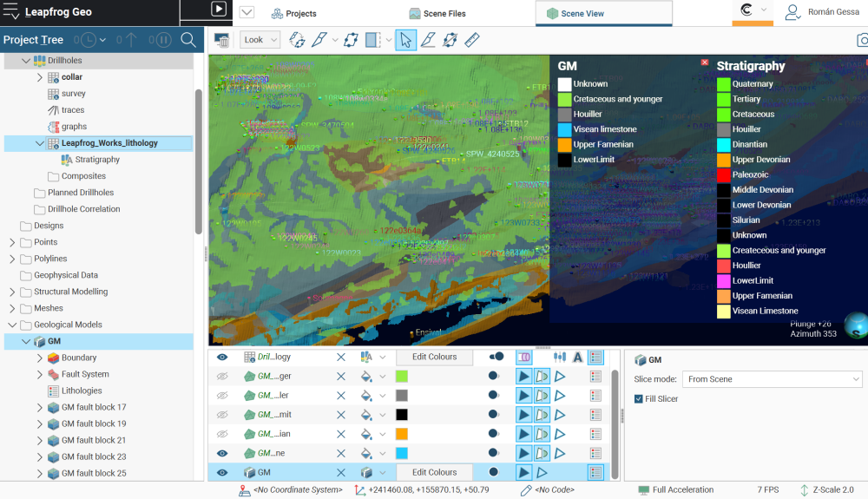This screenshot has width=868, height=499.
Task: Close the GM legend with red X
Action: click(705, 62)
